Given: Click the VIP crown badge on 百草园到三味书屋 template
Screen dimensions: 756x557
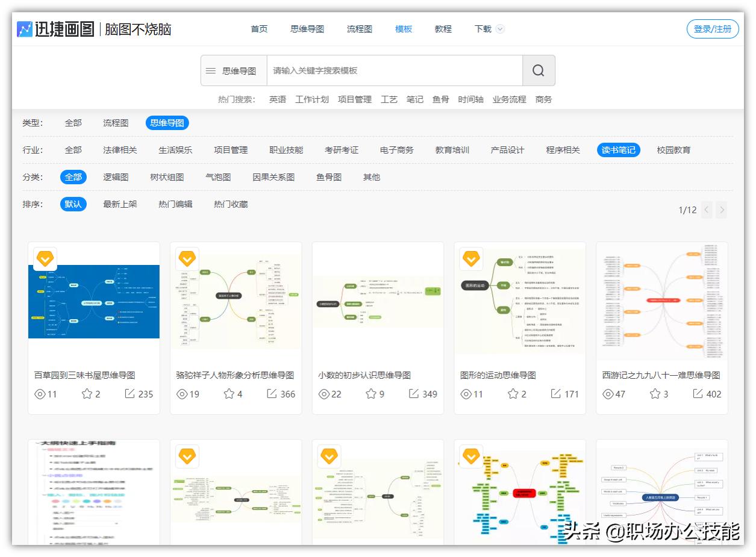Looking at the screenshot, I should click(46, 258).
